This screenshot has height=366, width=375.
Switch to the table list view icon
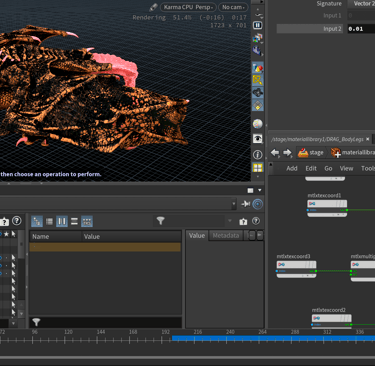(x=49, y=221)
